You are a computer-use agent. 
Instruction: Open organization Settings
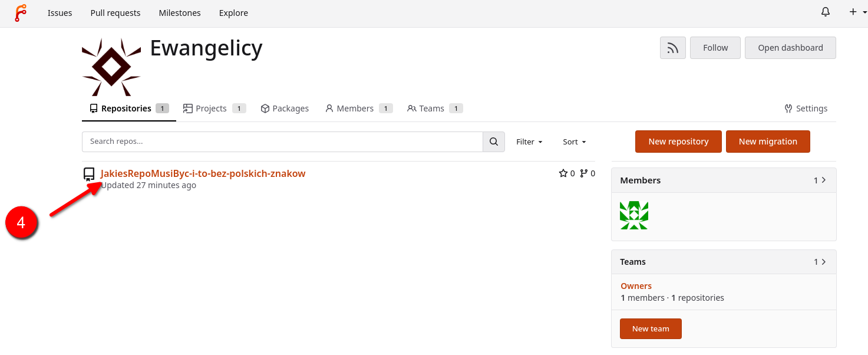tap(806, 109)
